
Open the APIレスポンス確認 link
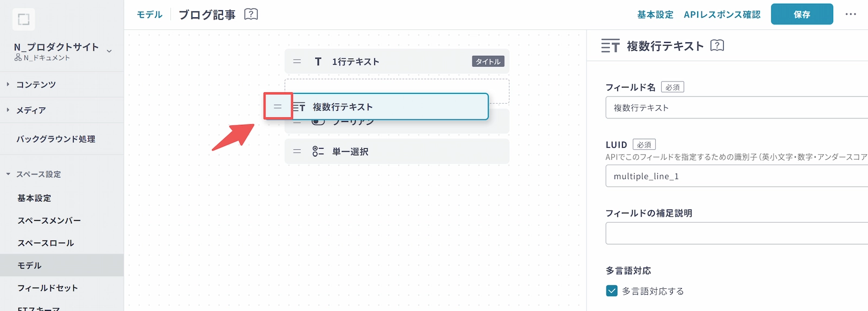click(722, 15)
